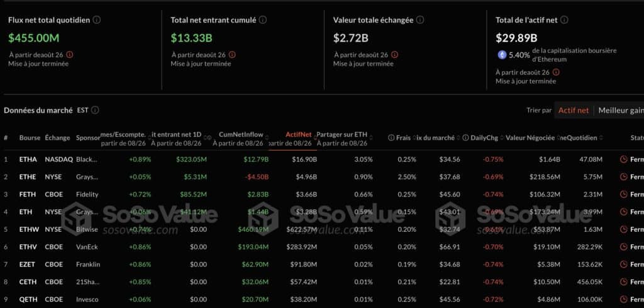Click the -0.75% daily change for ETHA
Image resolution: width=644 pixels, height=308 pixels.
(x=493, y=159)
